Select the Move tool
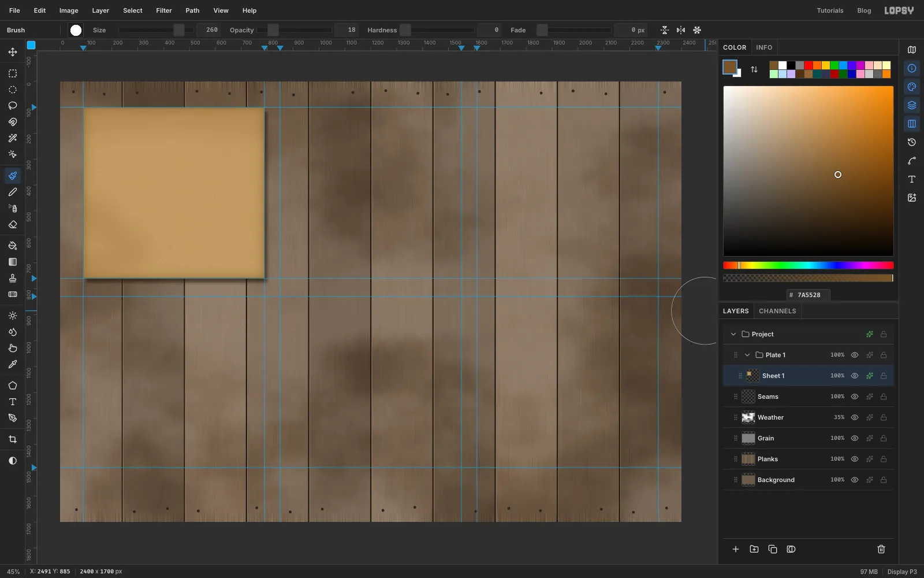 13,52
